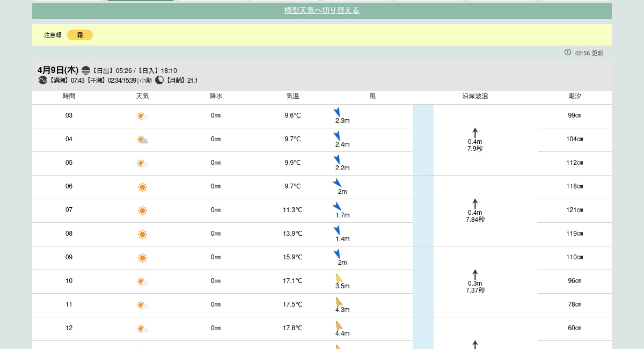Click the orange wind arrow above 4.3m
The width and height of the screenshot is (644, 349).
(x=339, y=302)
